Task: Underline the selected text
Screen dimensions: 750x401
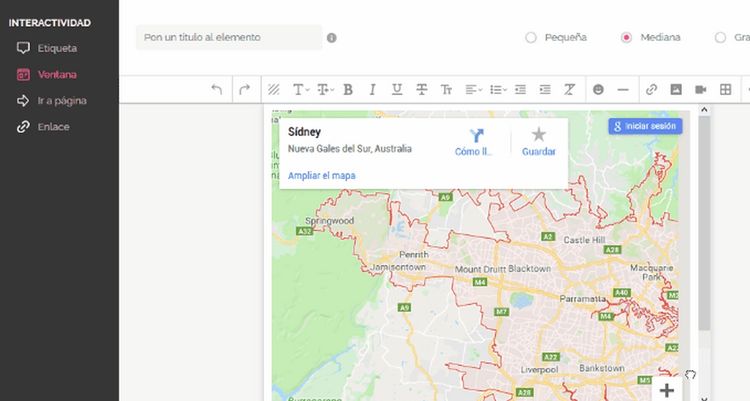Action: (397, 90)
